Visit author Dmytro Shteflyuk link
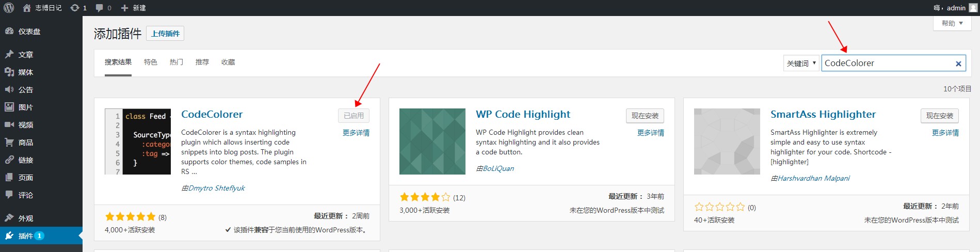 pyautogui.click(x=217, y=188)
